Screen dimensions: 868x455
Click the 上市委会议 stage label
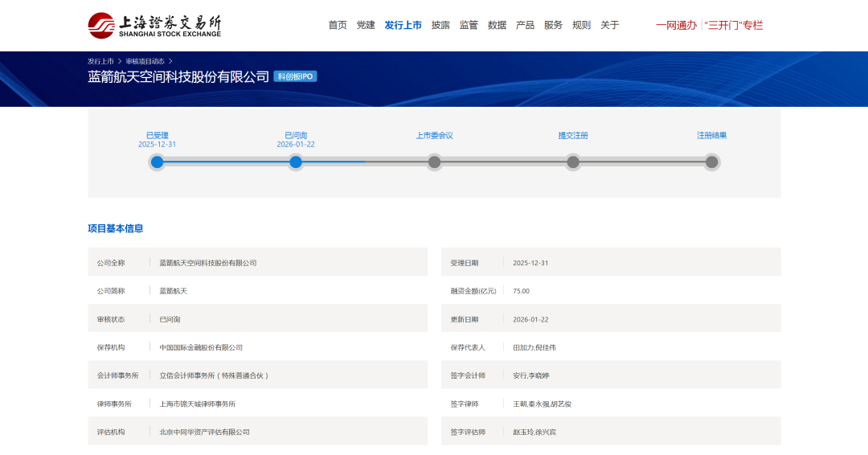(x=435, y=135)
